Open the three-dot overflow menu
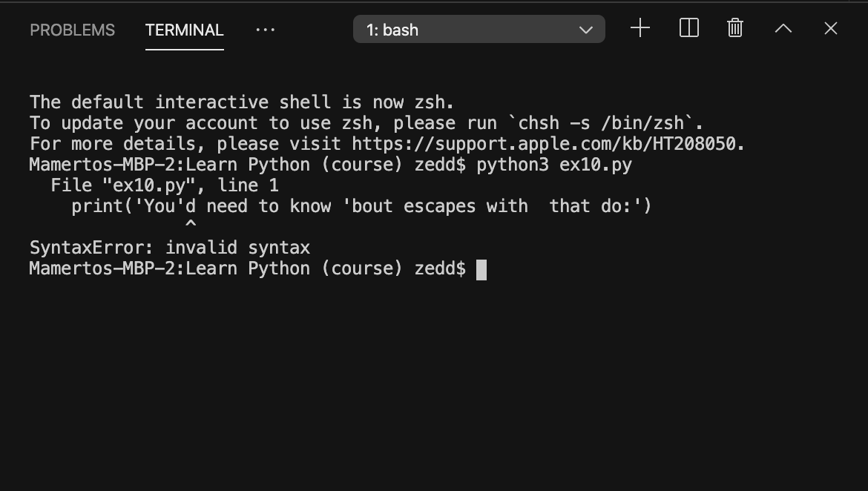868x491 pixels. (265, 30)
